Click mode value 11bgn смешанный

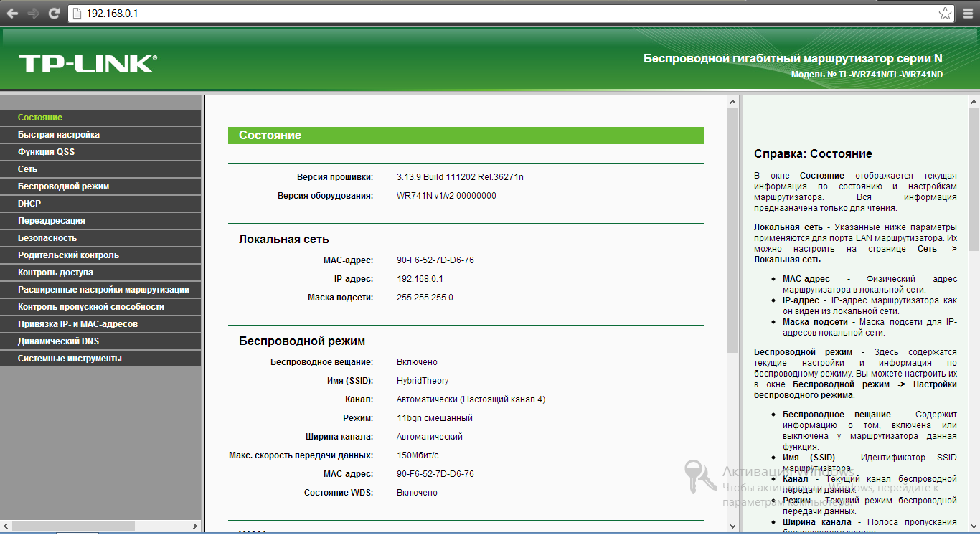(435, 418)
